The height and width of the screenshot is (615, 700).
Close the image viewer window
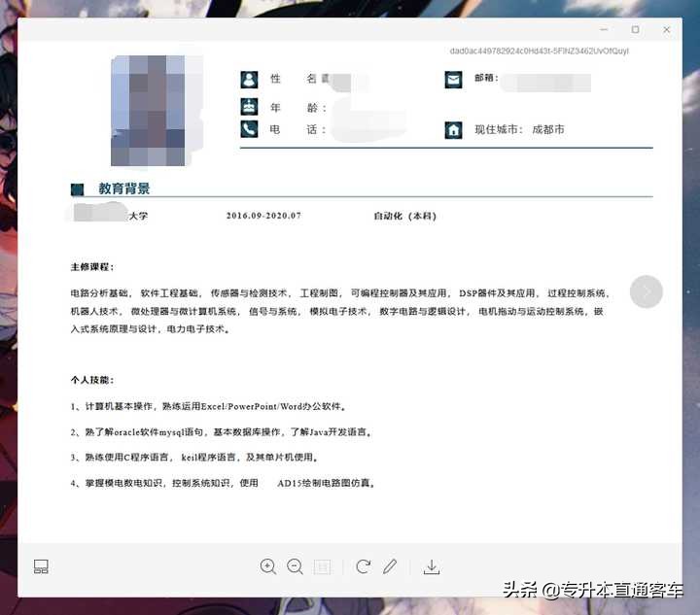point(667,29)
